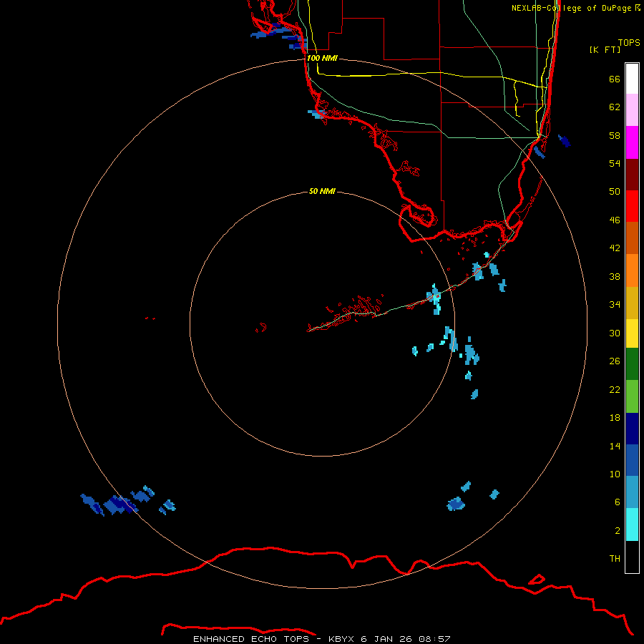644x644 pixels.
Task: Click the large blue echo crossing the southwest 100 NMI ring
Action: (120, 504)
